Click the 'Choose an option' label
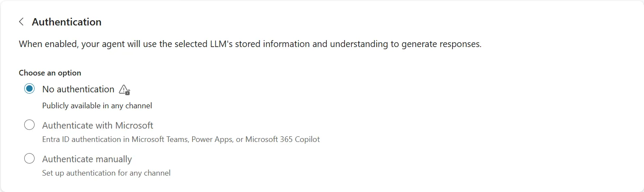 point(50,73)
